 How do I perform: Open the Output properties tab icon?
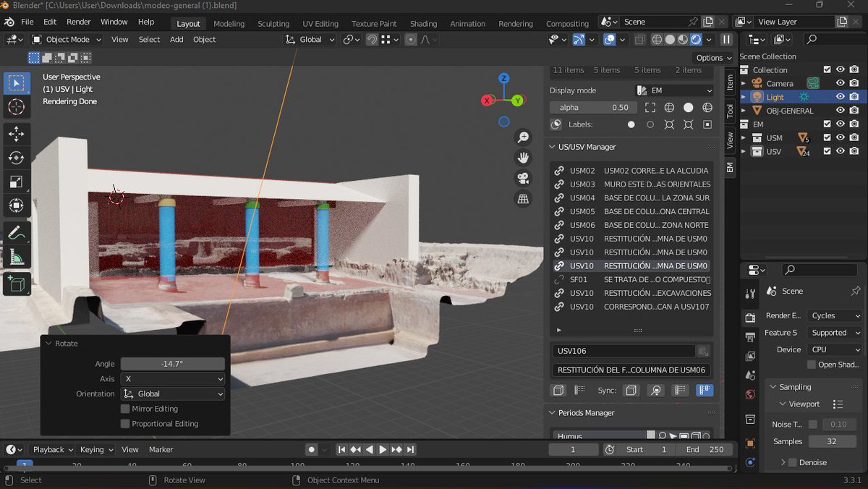(750, 337)
